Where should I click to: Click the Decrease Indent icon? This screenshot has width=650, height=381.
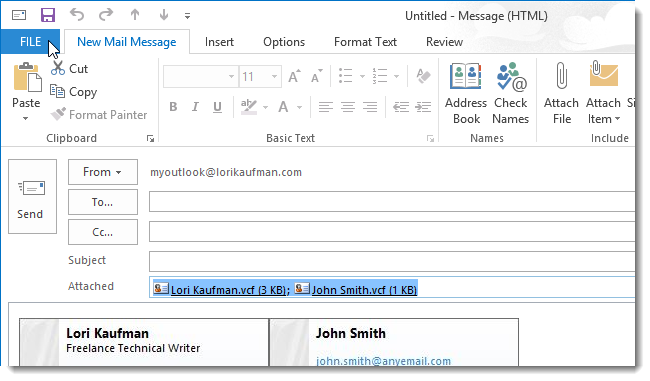(401, 107)
